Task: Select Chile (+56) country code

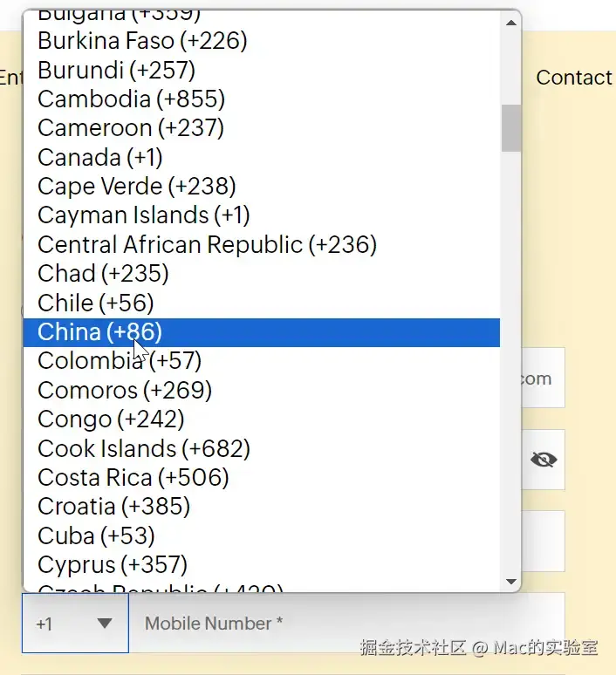Action: click(95, 303)
